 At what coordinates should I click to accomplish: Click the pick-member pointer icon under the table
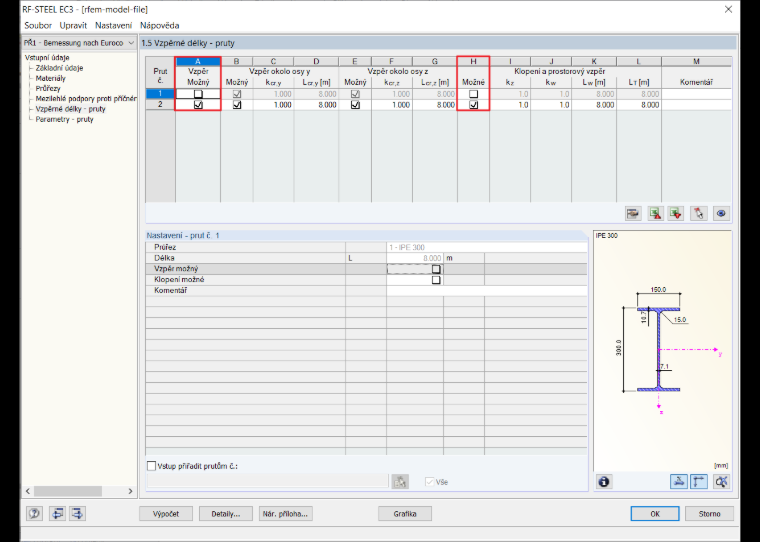coord(698,213)
